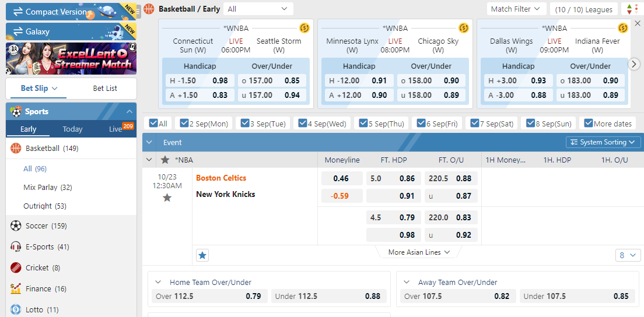Open the Galaxy view

pos(71,31)
